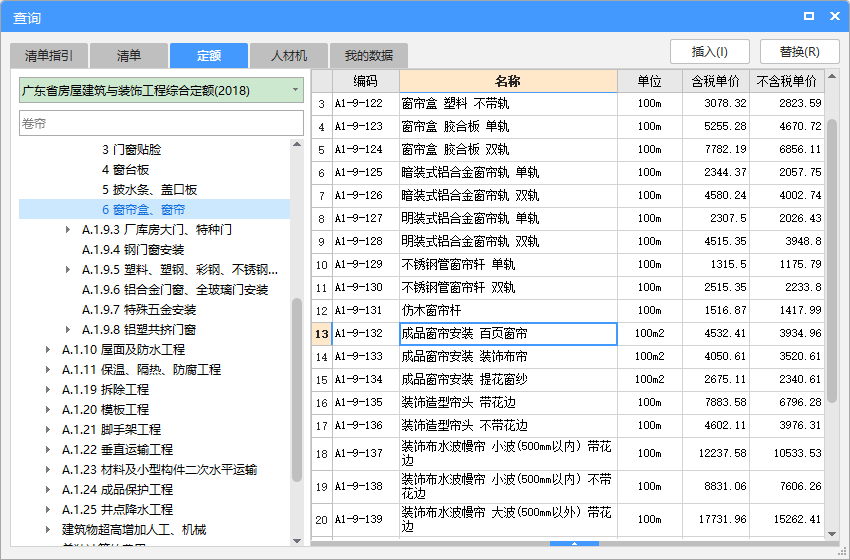Select row 窗帘盒 胶合板 单轨

point(568,126)
